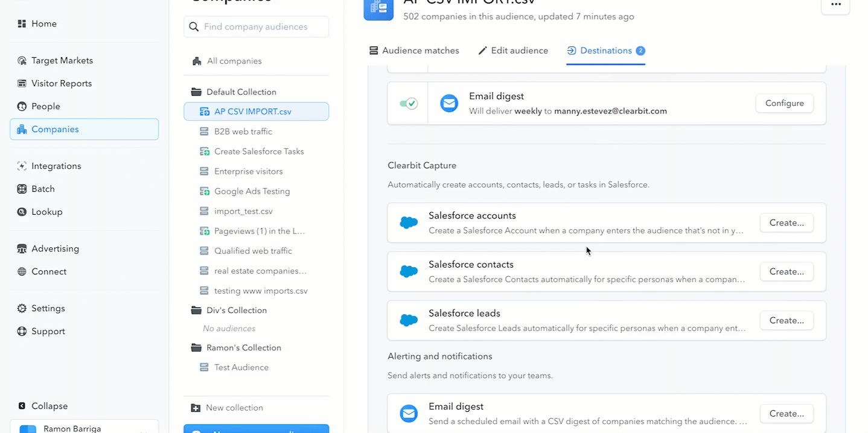Select the People icon
This screenshot has height=433, width=868.
22,106
